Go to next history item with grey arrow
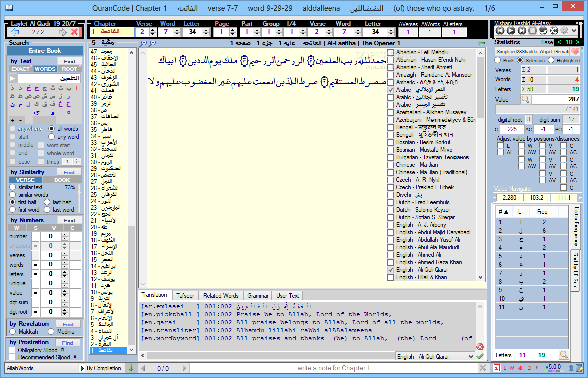The width and height of the screenshot is (588, 378). click(62, 32)
